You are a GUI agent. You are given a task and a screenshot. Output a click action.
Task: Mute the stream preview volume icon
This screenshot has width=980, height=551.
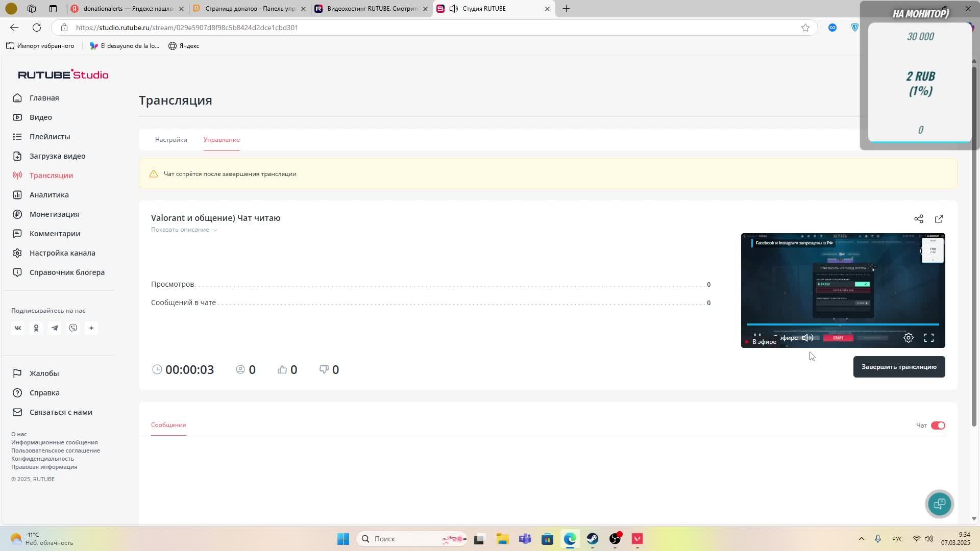[807, 338]
